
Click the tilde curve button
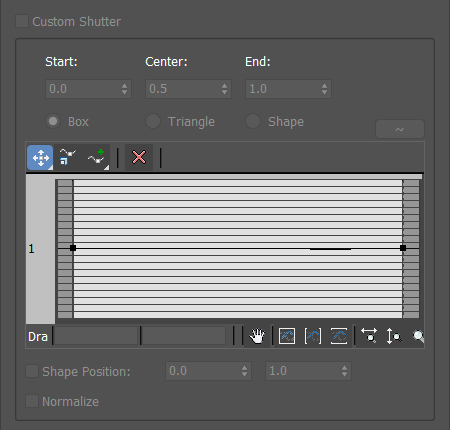[x=400, y=129]
